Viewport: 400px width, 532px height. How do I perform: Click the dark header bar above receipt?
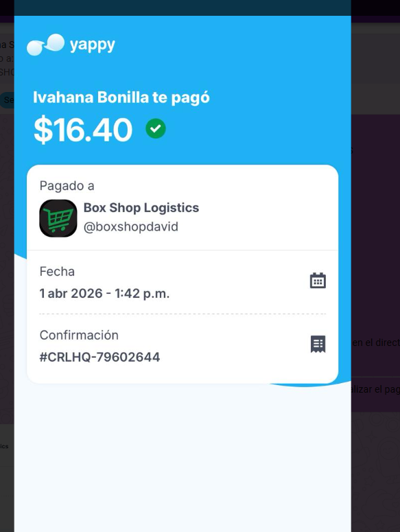point(183,8)
